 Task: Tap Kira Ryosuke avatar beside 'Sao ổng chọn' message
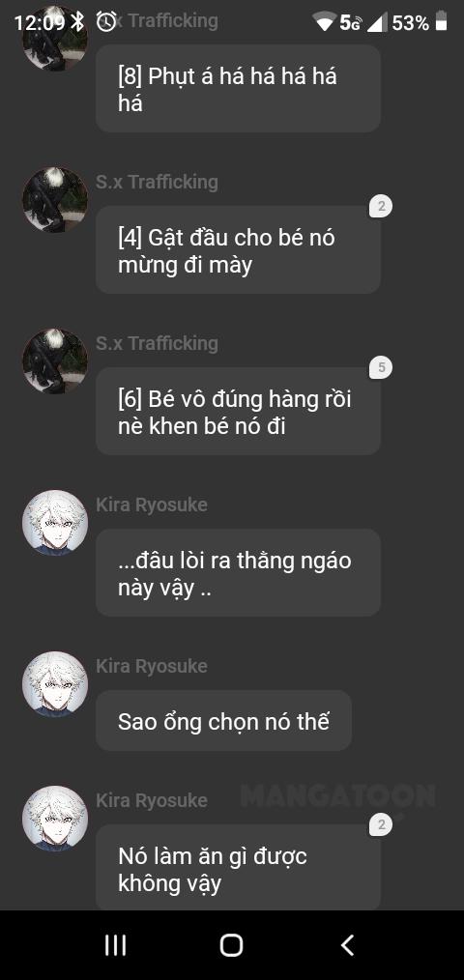[x=55, y=683]
